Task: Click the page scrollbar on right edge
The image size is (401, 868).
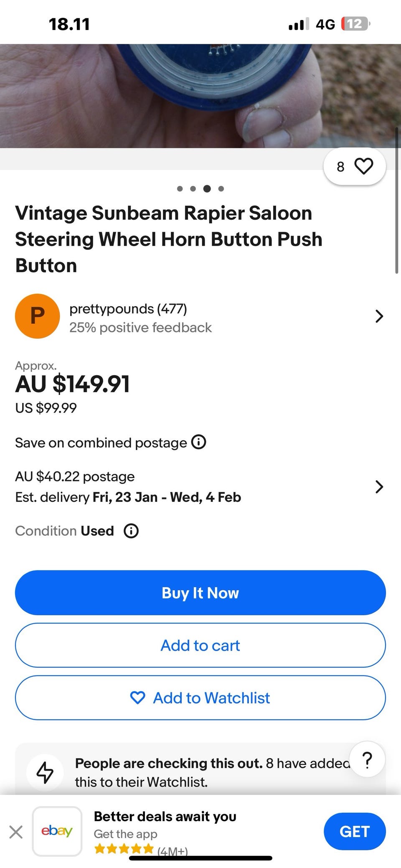Action: pyautogui.click(x=396, y=201)
